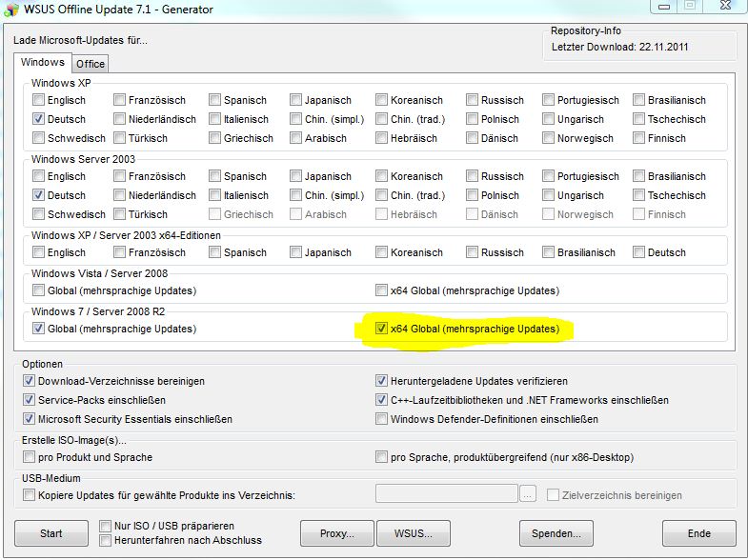Uncheck Heruntergeladene Updates verifizieren
This screenshot has width=748, height=560.
382,382
